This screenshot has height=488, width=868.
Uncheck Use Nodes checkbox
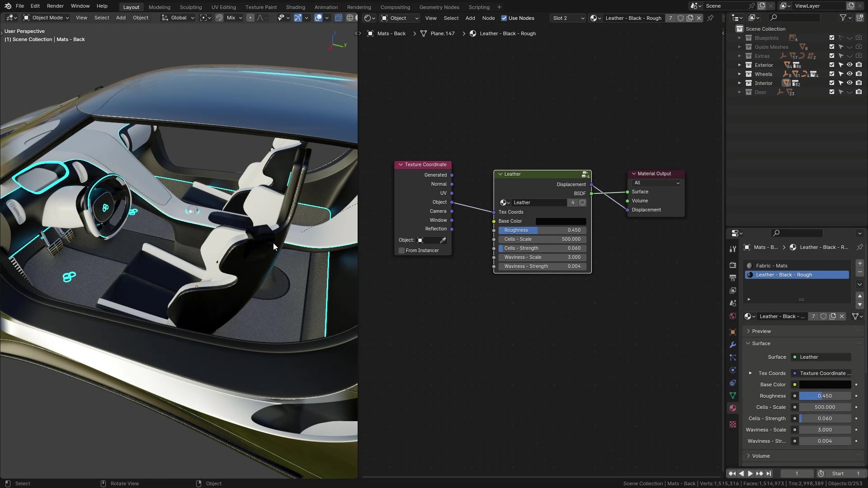point(504,18)
